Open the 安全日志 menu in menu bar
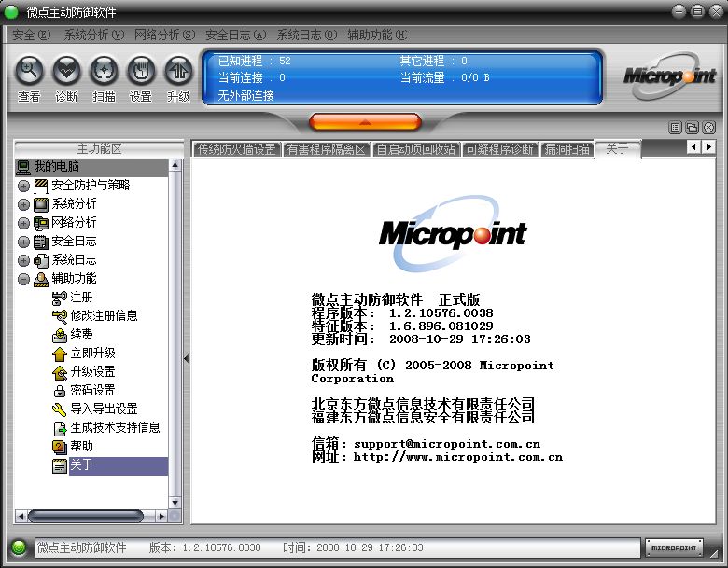 tap(236, 35)
